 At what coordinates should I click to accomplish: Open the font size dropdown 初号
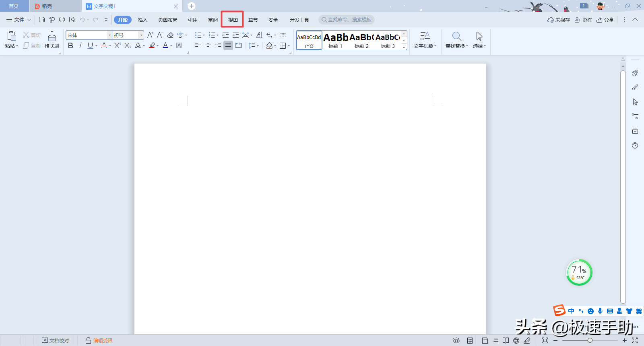pos(141,35)
